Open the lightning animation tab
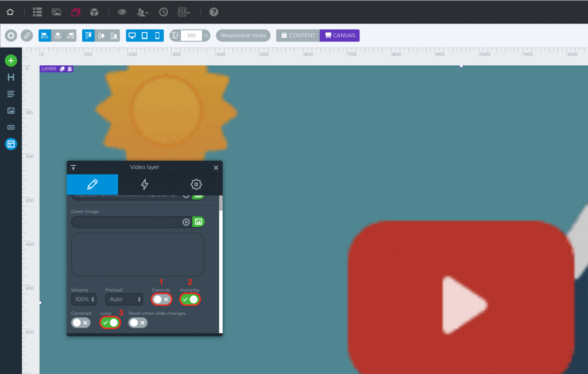 click(x=144, y=184)
